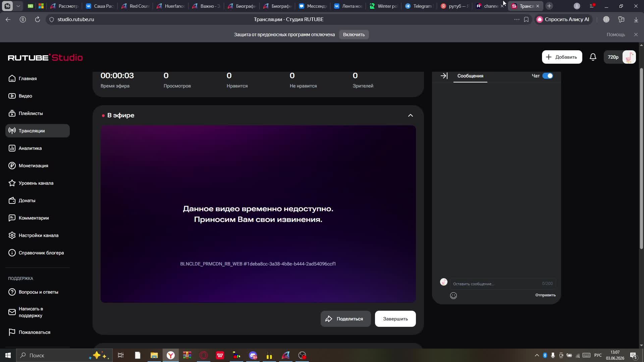Open the Помощь link in warning bar
This screenshot has width=644, height=362.
[x=615, y=35]
